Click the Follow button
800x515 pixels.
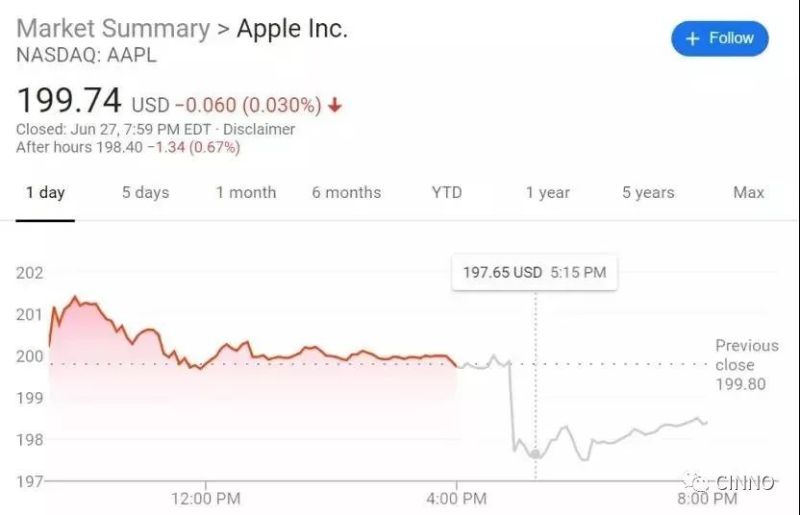720,39
